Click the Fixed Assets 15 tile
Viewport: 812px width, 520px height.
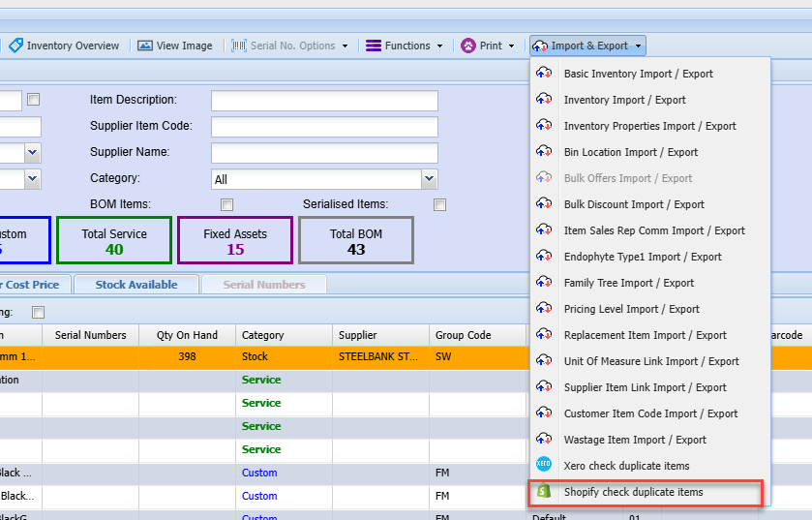point(235,240)
